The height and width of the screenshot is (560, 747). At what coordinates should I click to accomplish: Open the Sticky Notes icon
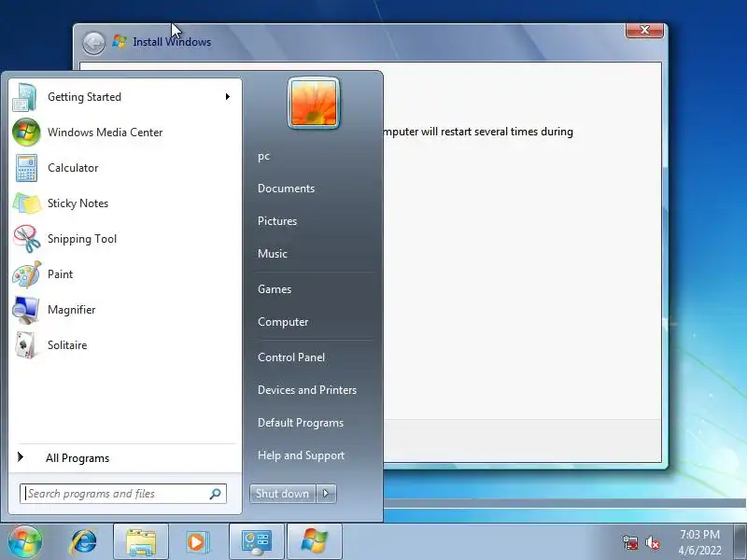[26, 203]
